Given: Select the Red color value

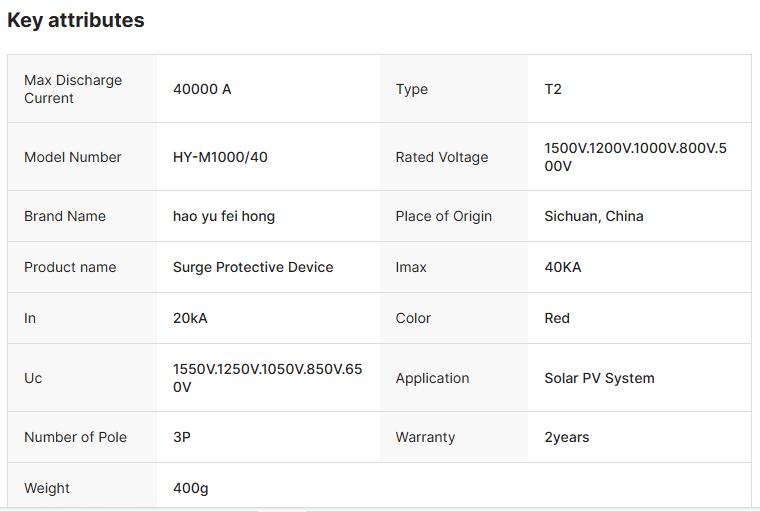Looking at the screenshot, I should 557,318.
